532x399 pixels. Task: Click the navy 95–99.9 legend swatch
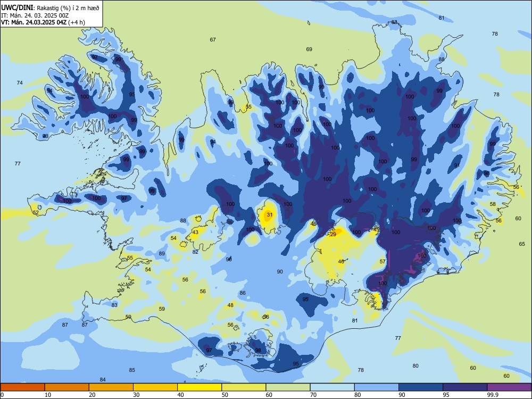point(465,387)
